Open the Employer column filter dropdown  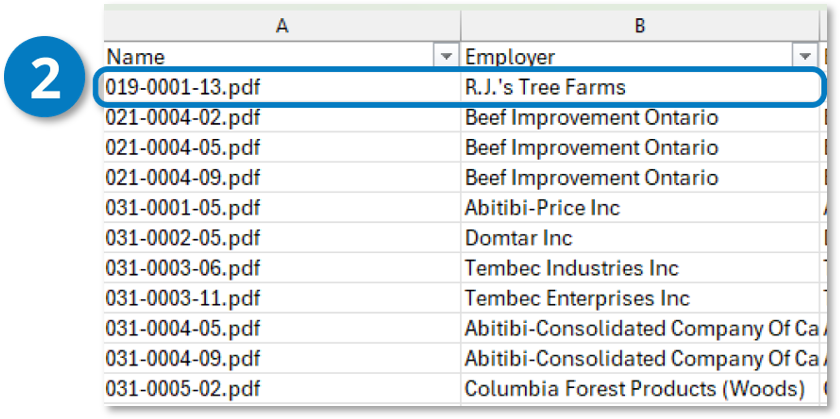click(x=805, y=56)
